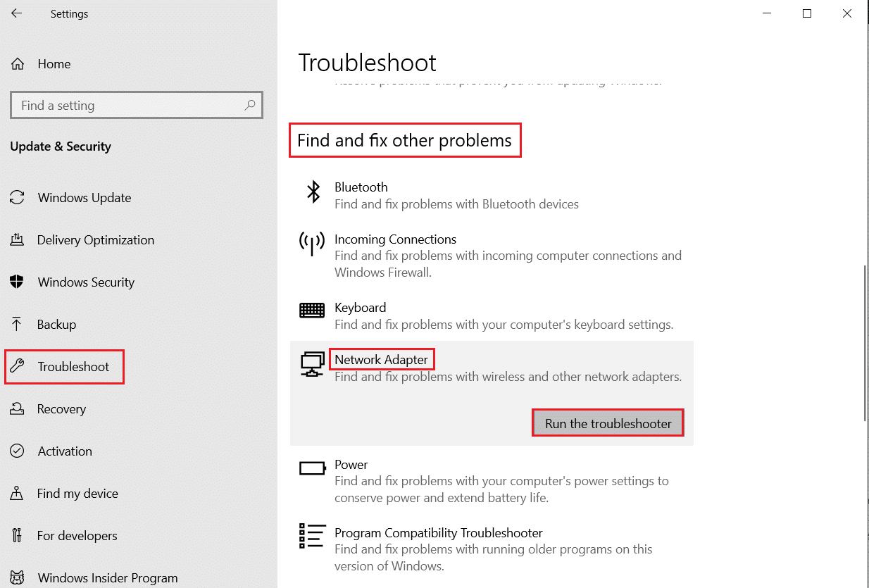Viewport: 869px width, 588px height.
Task: Open Delivery Optimization settings
Action: click(x=95, y=239)
